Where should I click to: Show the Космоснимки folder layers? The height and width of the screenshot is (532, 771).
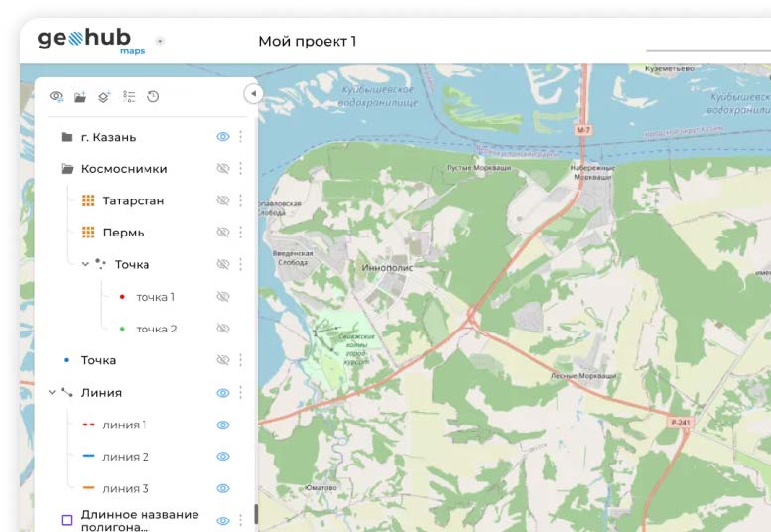click(x=223, y=169)
